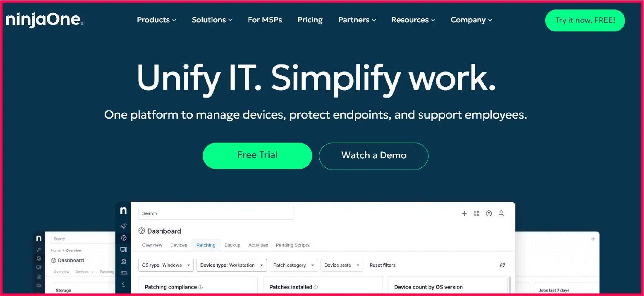The image size is (644, 296).
Task: Click the n logo in left background dashboard
Action: click(x=39, y=239)
